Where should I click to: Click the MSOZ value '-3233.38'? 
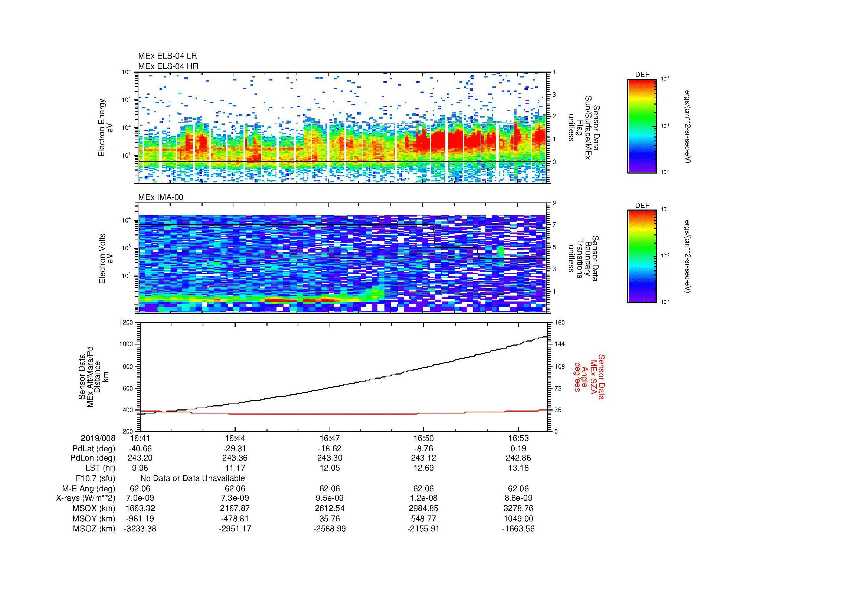(x=140, y=529)
